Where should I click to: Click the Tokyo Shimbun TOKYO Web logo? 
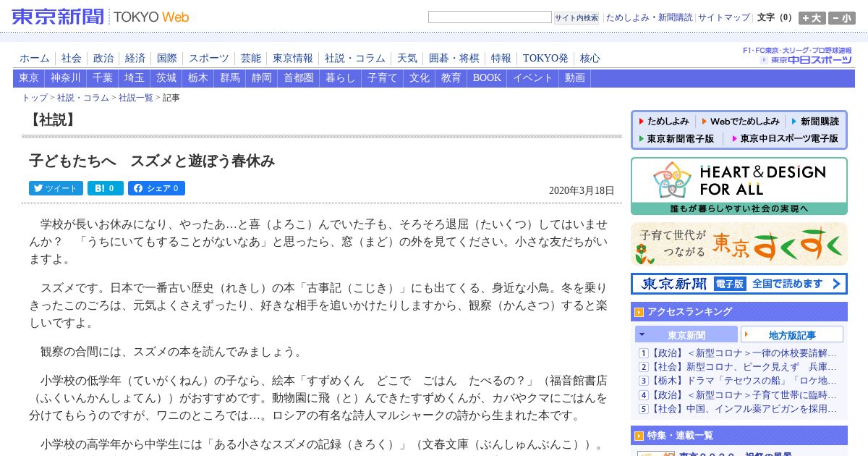[101, 17]
